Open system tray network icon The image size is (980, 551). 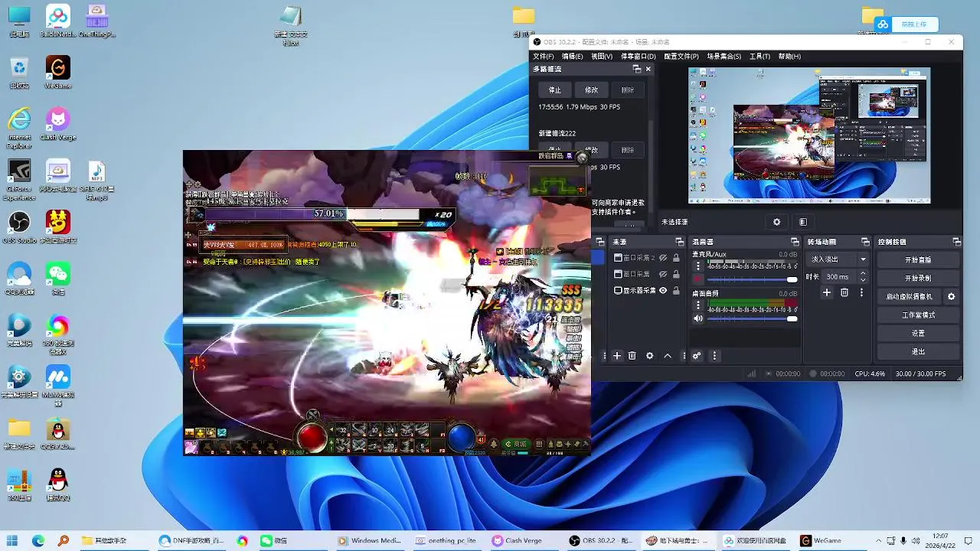pyautogui.click(x=891, y=540)
